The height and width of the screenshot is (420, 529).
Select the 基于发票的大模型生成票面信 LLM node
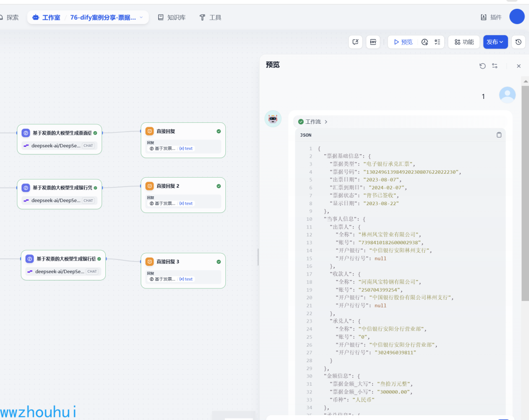59,139
